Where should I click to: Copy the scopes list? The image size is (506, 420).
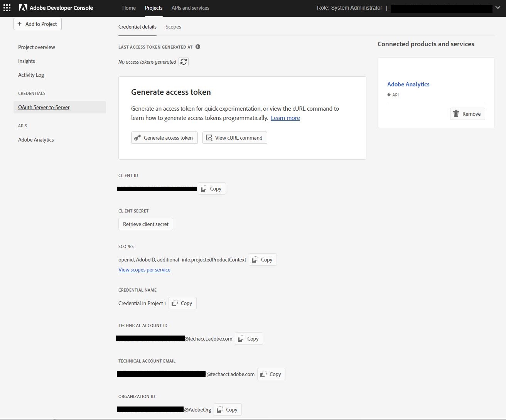[x=263, y=260]
